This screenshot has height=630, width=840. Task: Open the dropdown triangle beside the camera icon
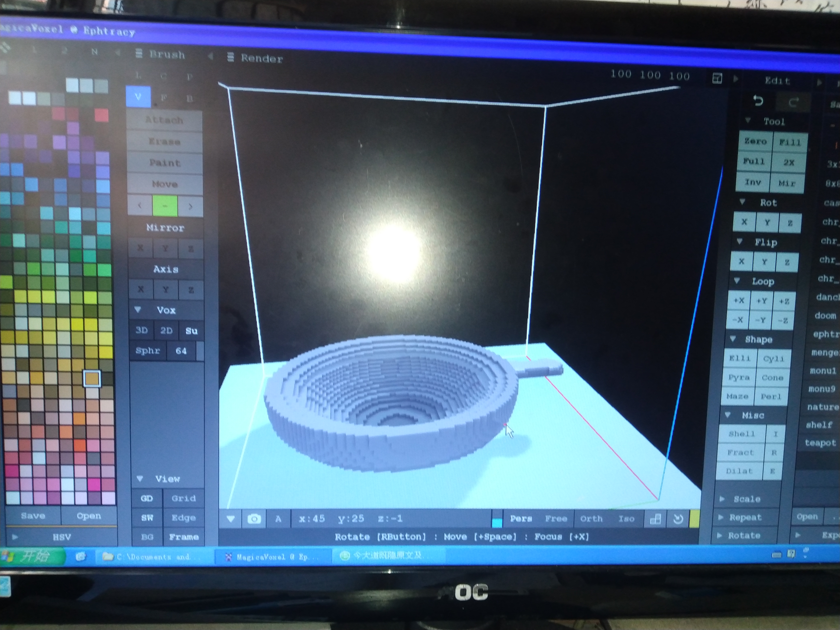[231, 519]
